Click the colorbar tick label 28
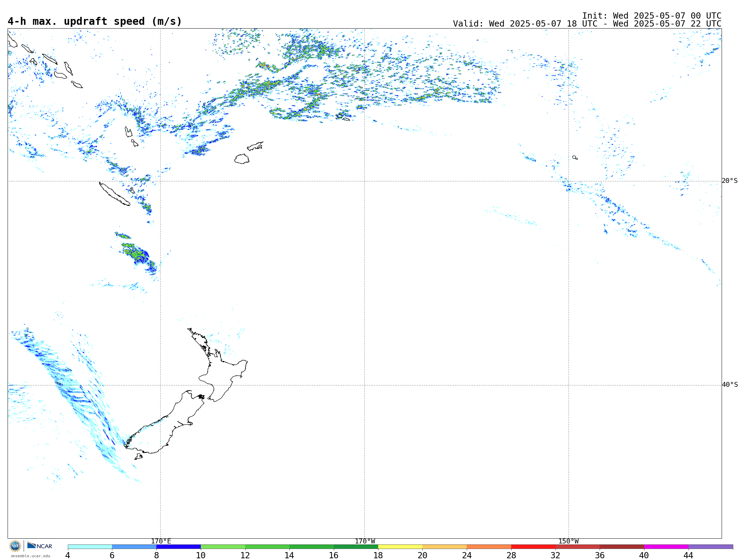The image size is (744, 560). (511, 556)
